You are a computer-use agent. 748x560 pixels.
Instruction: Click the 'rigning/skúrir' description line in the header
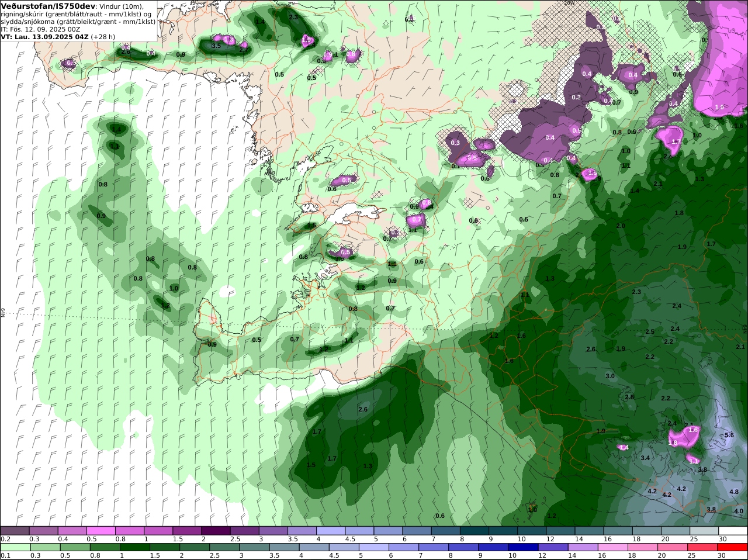(76, 13)
